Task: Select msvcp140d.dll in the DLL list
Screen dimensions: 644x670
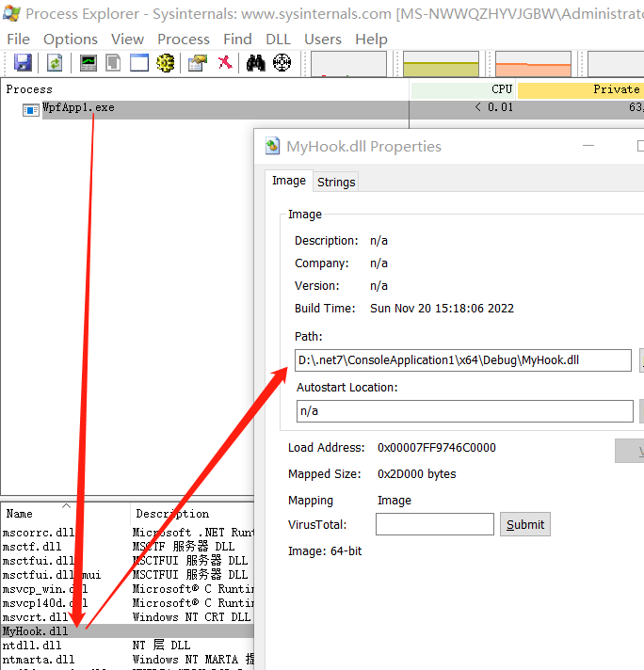Action: point(127,603)
